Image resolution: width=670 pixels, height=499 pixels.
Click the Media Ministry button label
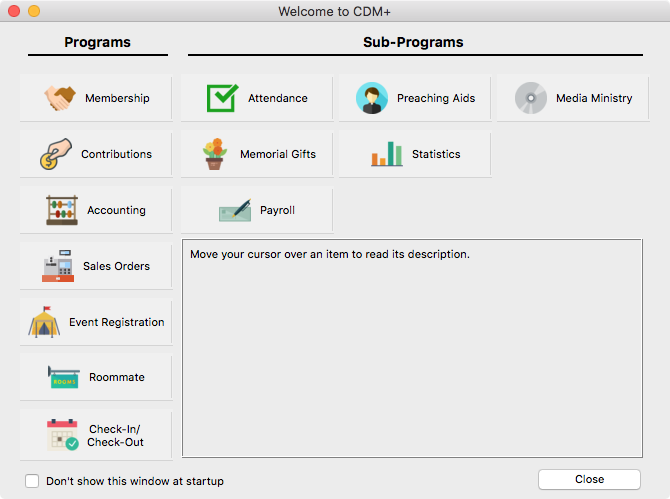594,98
